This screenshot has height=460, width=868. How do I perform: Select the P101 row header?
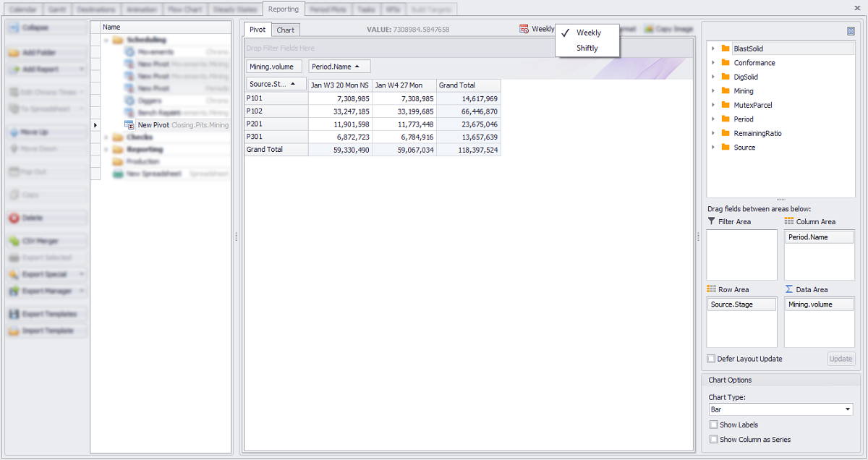click(x=276, y=98)
